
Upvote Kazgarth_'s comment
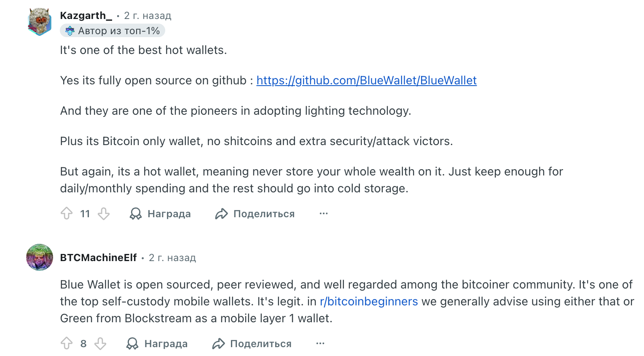(x=67, y=214)
